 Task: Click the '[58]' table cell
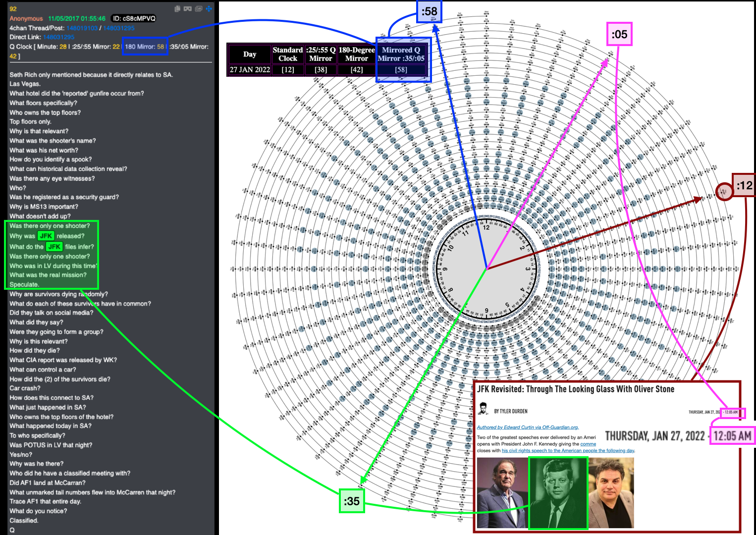(x=401, y=70)
